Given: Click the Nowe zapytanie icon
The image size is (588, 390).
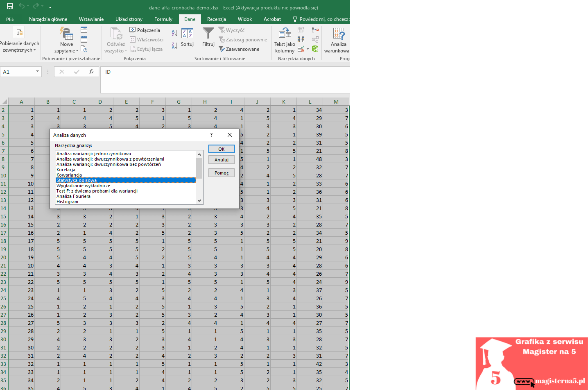Looking at the screenshot, I should (66, 34).
